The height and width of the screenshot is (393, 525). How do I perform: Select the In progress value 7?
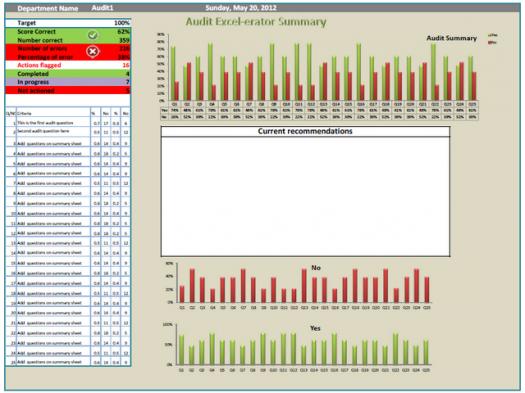click(x=128, y=82)
